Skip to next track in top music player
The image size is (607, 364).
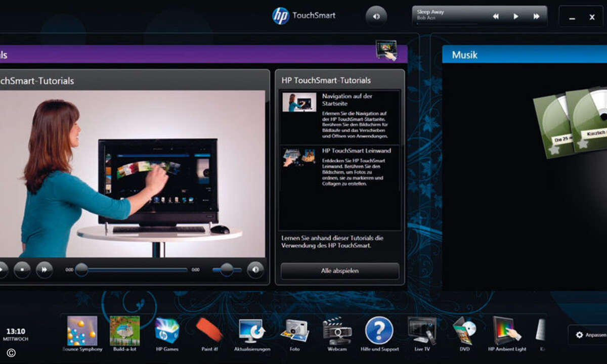point(536,16)
